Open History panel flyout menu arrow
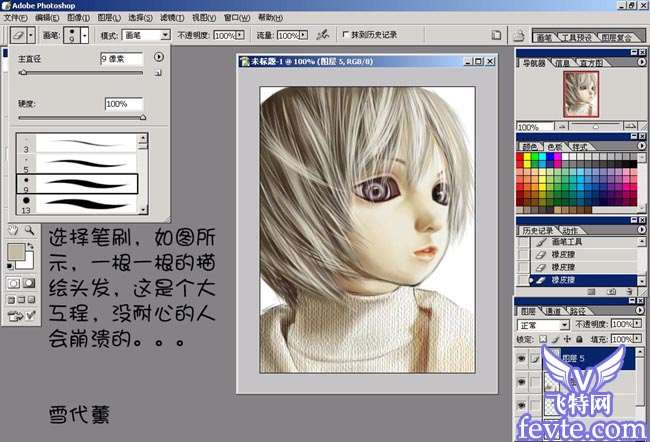The image size is (650, 442). coord(642,229)
